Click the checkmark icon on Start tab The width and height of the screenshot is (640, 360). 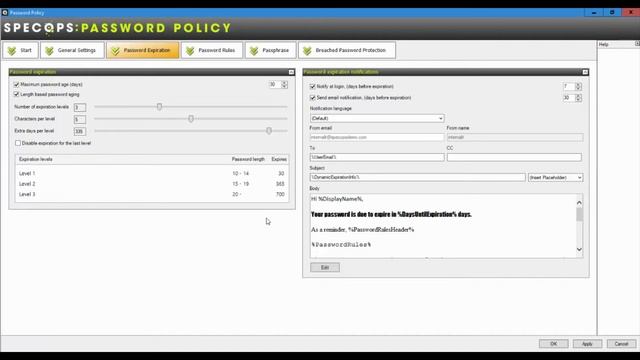coord(12,51)
